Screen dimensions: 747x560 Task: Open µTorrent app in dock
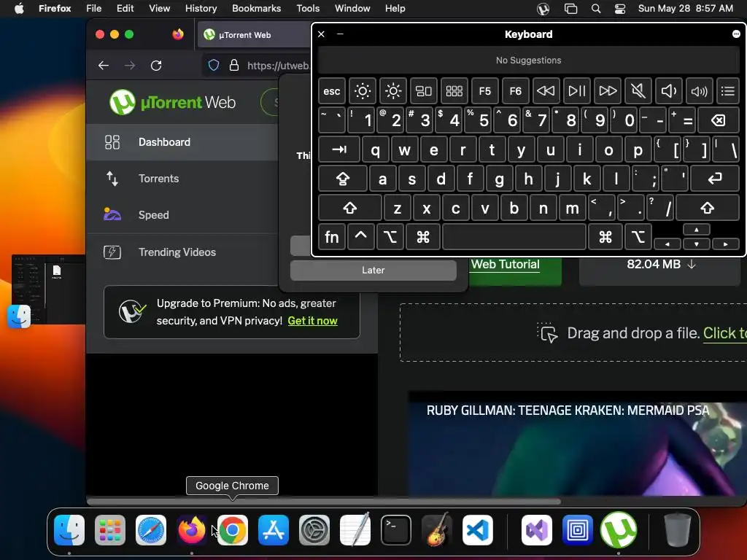click(x=619, y=529)
